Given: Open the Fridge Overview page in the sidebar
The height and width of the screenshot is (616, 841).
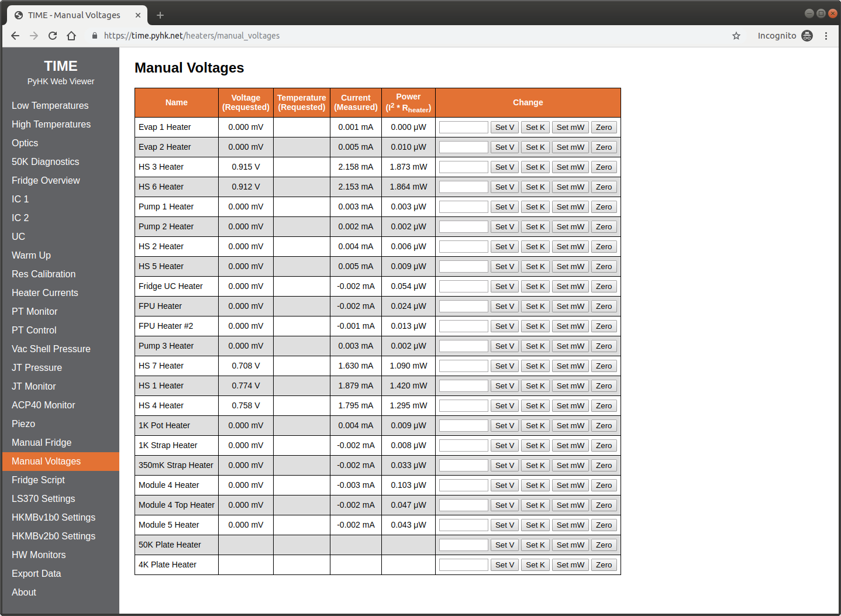Looking at the screenshot, I should coord(46,180).
